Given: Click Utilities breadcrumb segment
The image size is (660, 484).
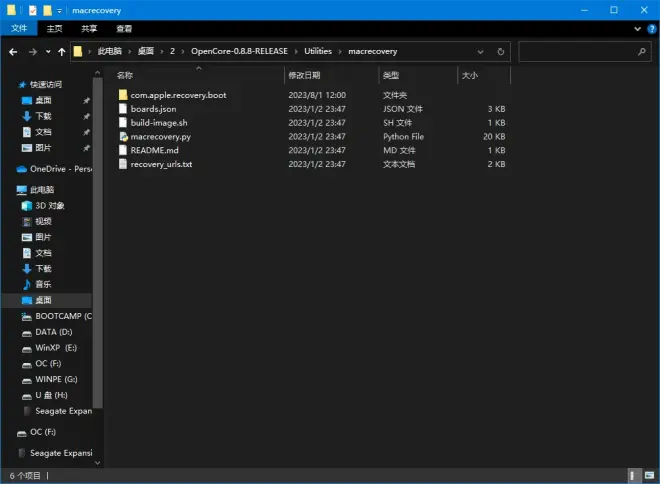Looking at the screenshot, I should click(x=318, y=51).
